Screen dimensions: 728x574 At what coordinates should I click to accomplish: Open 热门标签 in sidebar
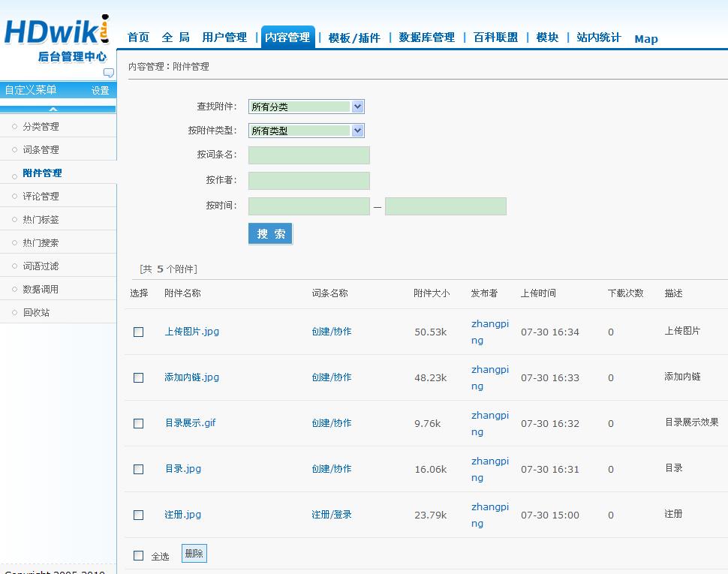click(41, 220)
